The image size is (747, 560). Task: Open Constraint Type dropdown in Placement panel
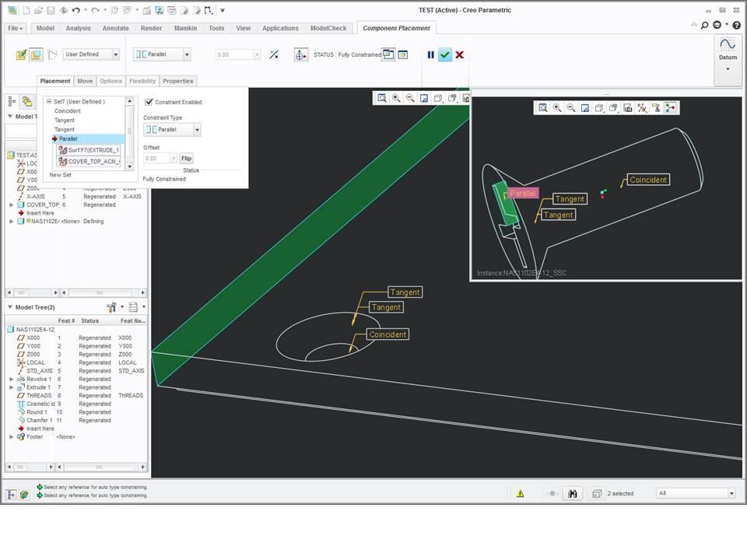pyautogui.click(x=197, y=130)
